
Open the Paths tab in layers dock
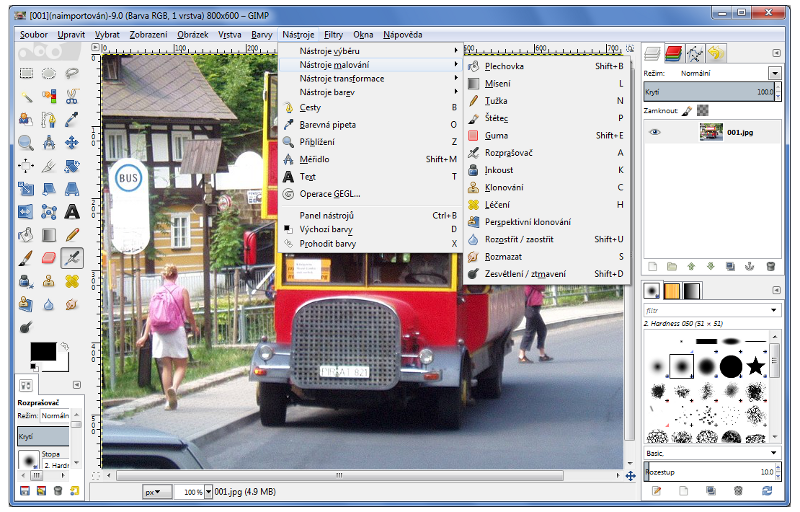coord(695,53)
